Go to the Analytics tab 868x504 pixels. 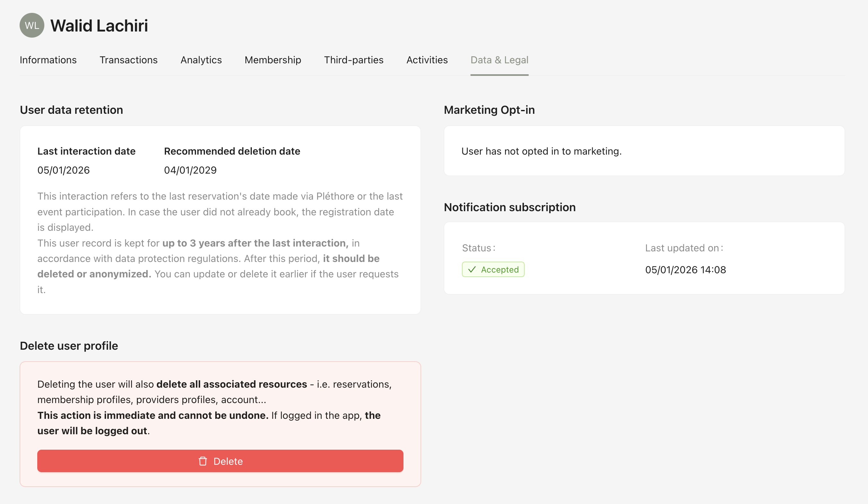201,60
